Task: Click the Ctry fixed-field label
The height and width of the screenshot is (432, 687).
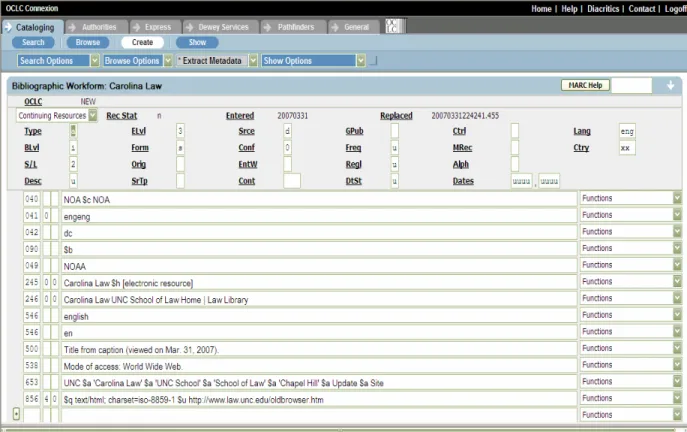Action: 581,148
